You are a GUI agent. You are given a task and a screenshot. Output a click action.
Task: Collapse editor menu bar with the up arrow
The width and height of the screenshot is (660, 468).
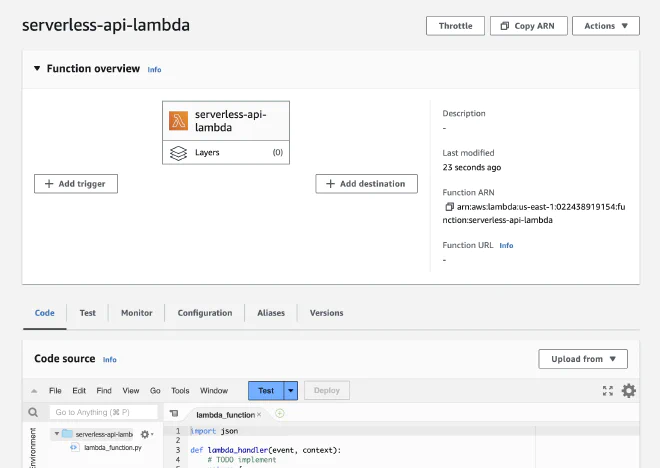(34, 391)
